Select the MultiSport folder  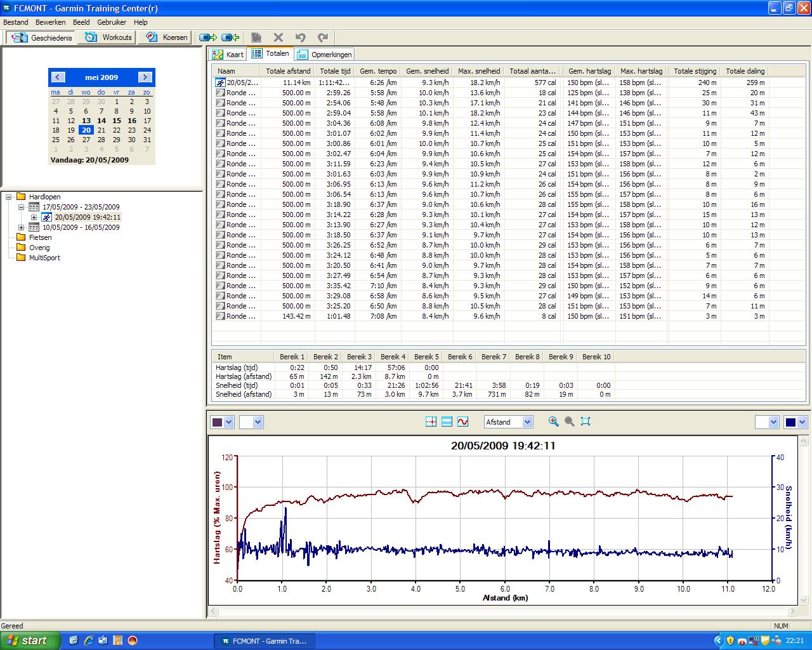pos(44,258)
